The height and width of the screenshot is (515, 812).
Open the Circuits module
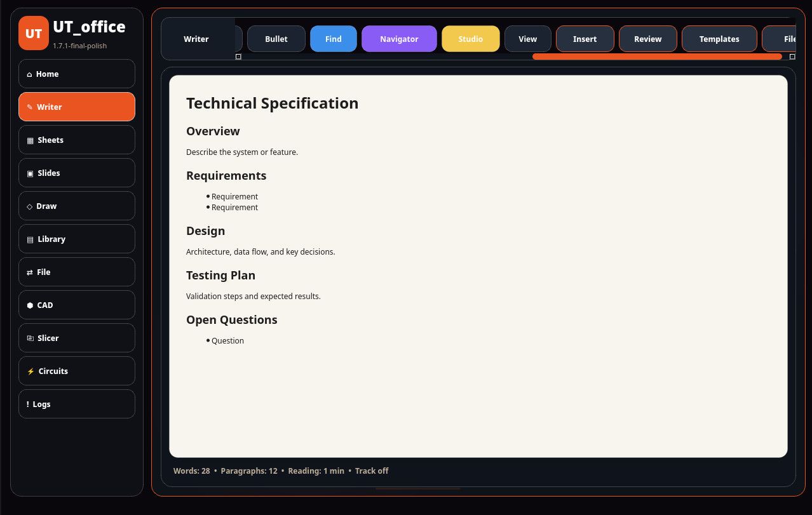click(x=77, y=371)
